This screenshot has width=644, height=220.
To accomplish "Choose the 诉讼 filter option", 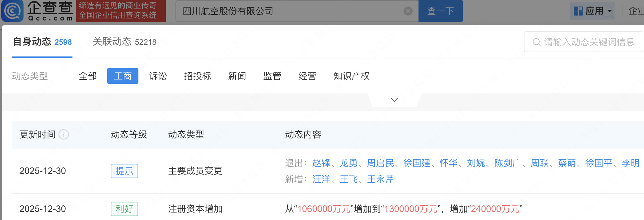I will [x=158, y=76].
